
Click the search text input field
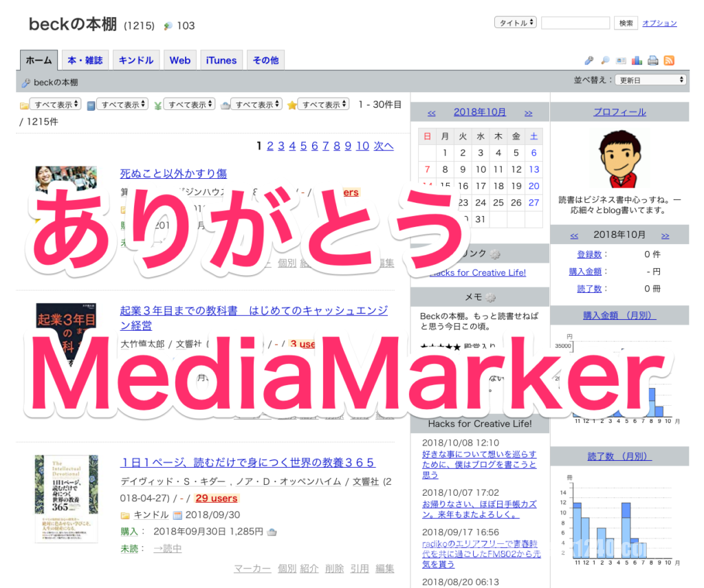pyautogui.click(x=575, y=23)
